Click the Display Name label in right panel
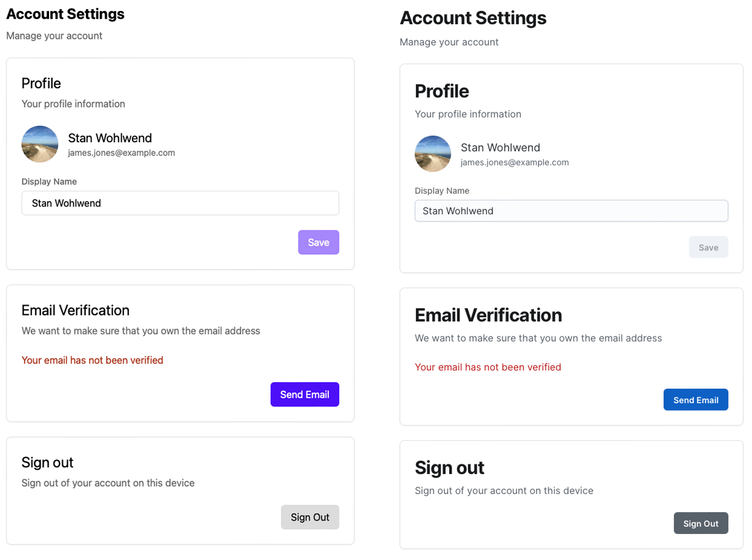 (442, 191)
